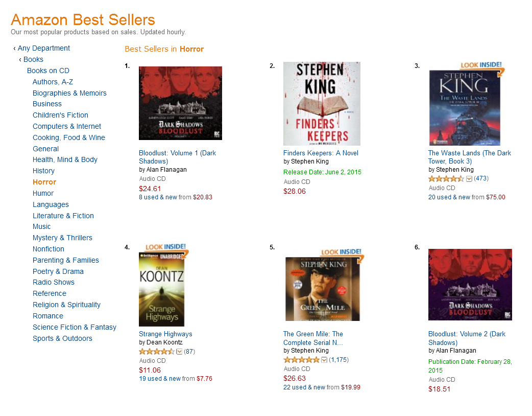532x416 pixels.
Task: Click the star rating for The Green Mile
Action: [301, 360]
